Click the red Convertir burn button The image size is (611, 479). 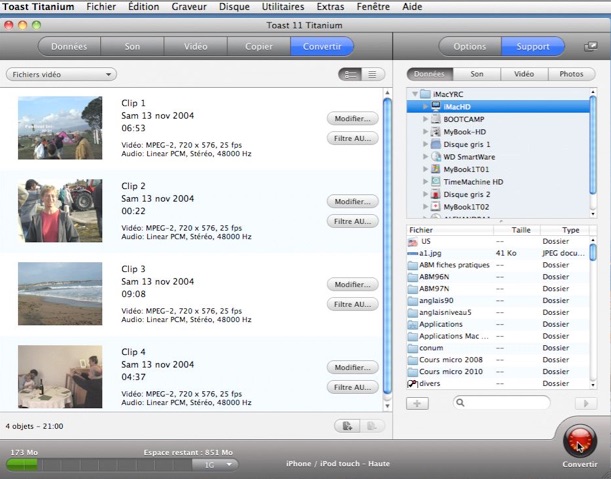click(x=579, y=441)
